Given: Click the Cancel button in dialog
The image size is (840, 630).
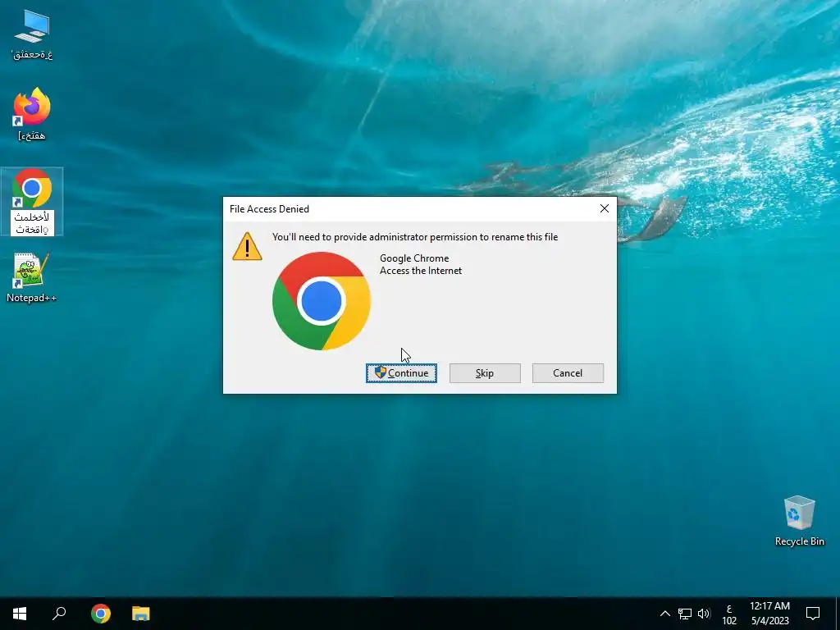Looking at the screenshot, I should pyautogui.click(x=568, y=373).
